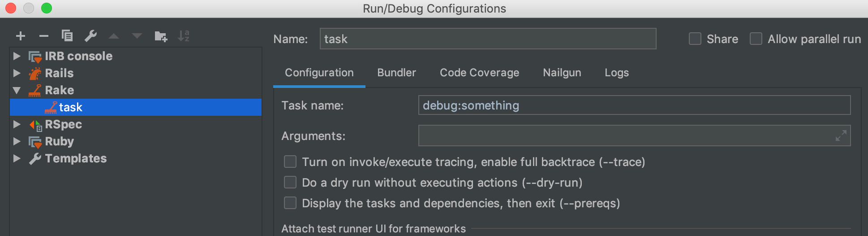
Task: Select the IRB console tree label
Action: (79, 56)
